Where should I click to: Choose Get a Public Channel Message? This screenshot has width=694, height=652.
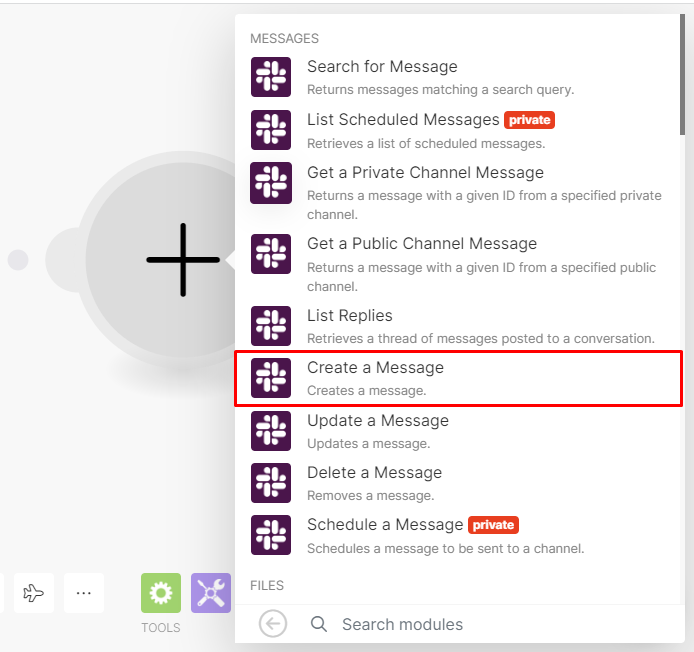[x=459, y=264]
